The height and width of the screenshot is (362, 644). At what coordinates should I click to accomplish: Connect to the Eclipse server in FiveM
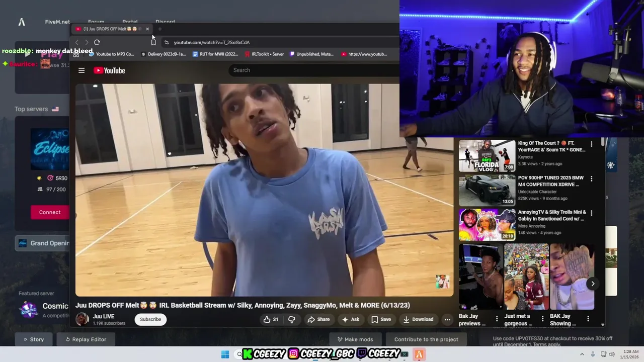click(50, 212)
